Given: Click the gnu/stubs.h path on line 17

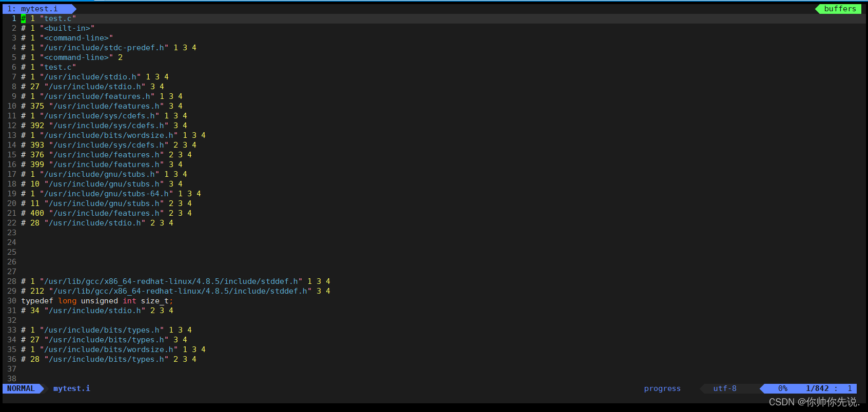Looking at the screenshot, I should [x=100, y=174].
